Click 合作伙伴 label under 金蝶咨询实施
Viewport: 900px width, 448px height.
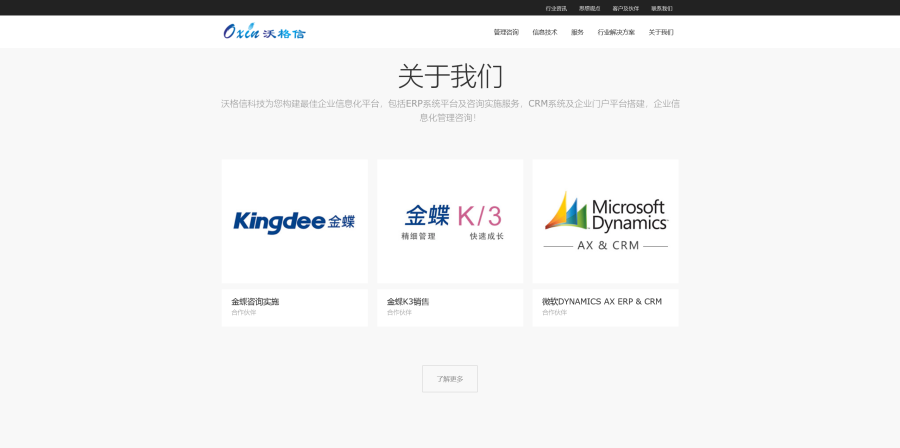(244, 313)
